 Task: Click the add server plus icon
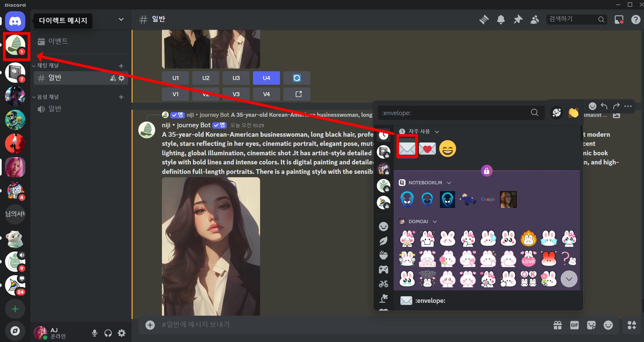pyautogui.click(x=15, y=309)
